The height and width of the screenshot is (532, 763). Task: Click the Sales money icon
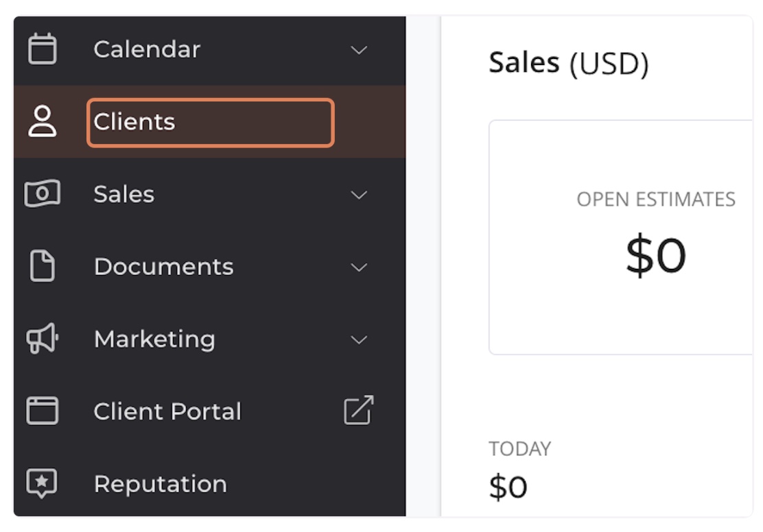(x=42, y=194)
